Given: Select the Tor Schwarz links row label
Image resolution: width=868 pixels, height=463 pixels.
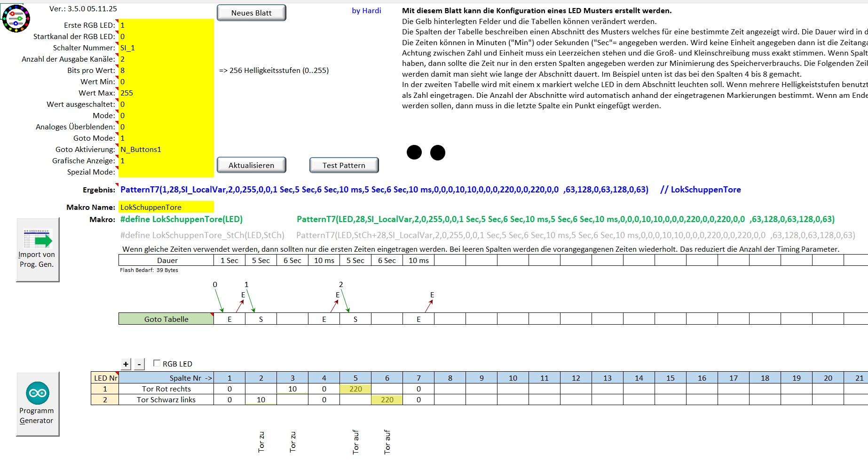Looking at the screenshot, I should click(x=166, y=400).
